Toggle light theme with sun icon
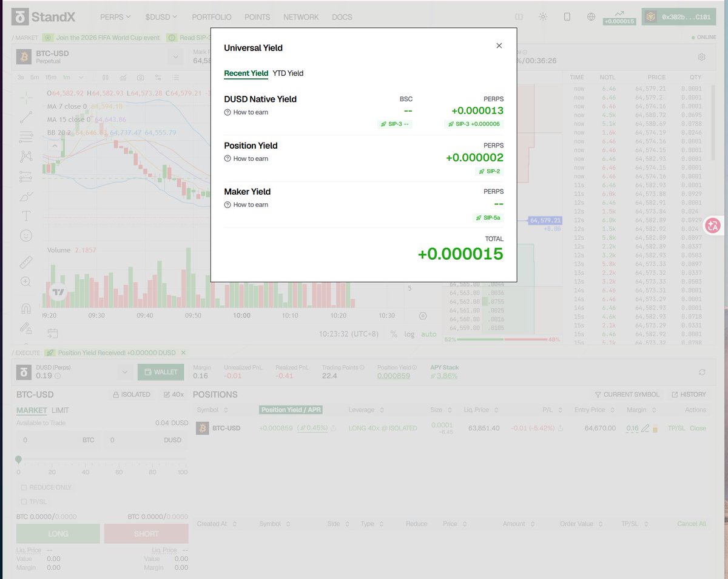 [543, 17]
